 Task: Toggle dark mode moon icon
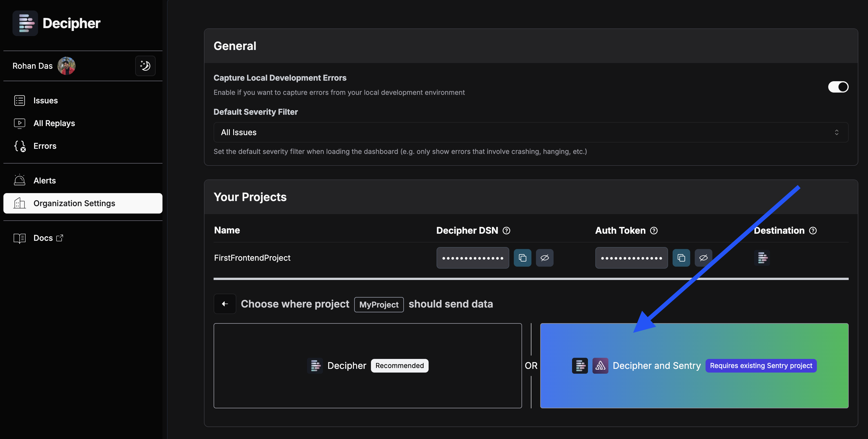[145, 66]
